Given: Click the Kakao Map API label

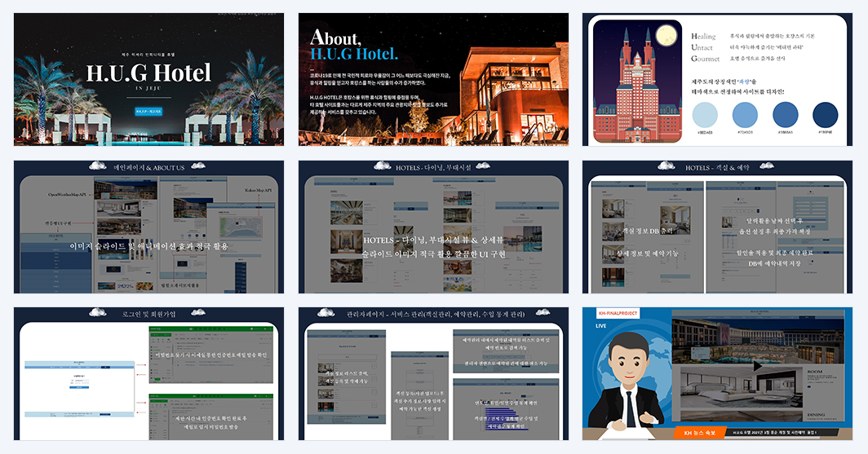Looking at the screenshot, I should (258, 190).
